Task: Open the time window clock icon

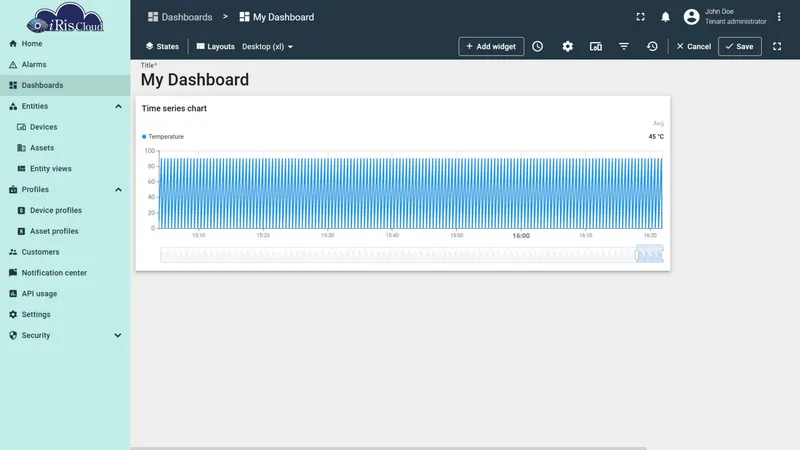Action: [537, 46]
